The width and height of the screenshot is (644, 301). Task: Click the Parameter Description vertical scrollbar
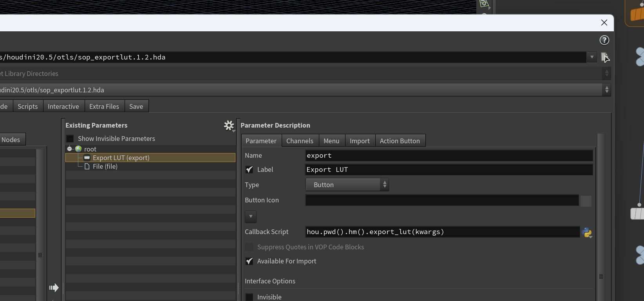601,217
